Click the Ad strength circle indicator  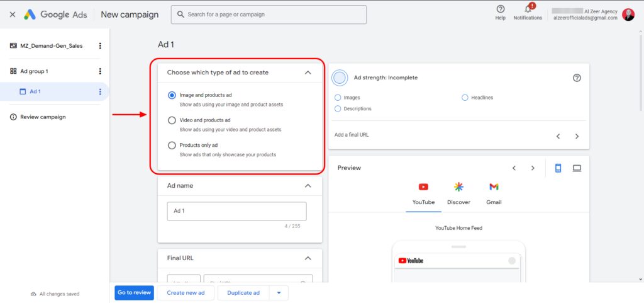[340, 77]
